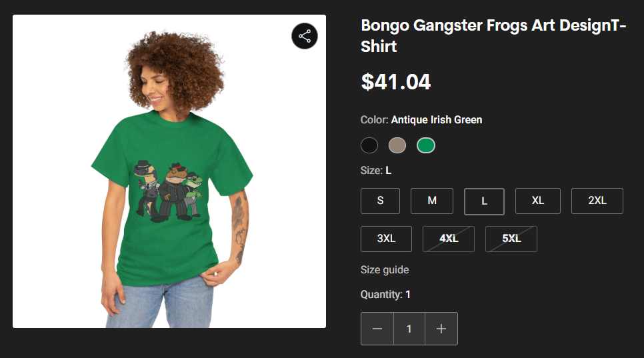Click the unavailable 5XL size
This screenshot has width=644, height=358.
(x=511, y=239)
